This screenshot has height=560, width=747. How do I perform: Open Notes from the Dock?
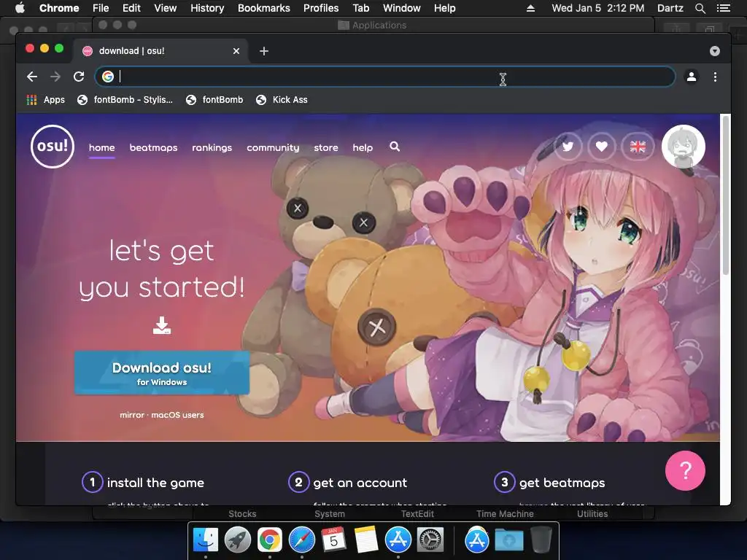point(366,540)
